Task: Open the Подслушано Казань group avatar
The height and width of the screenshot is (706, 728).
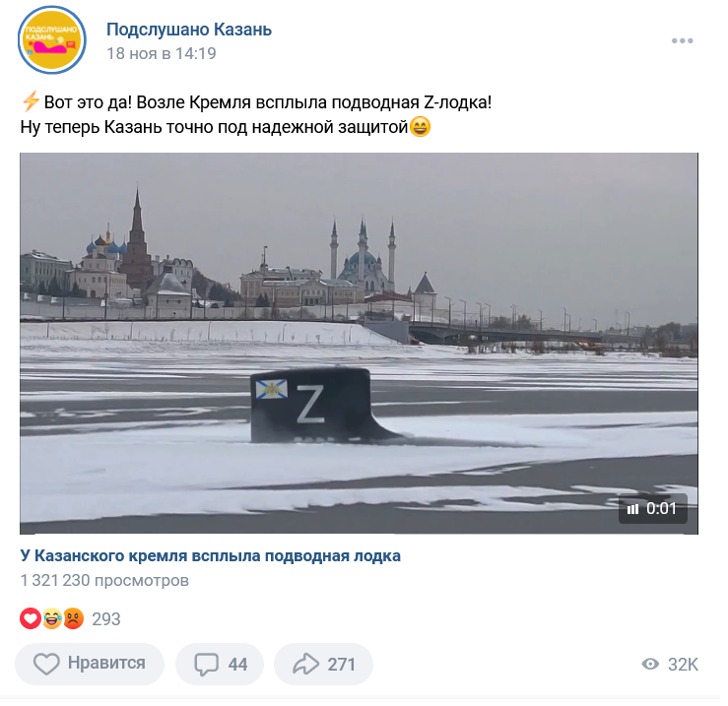Action: (52, 40)
